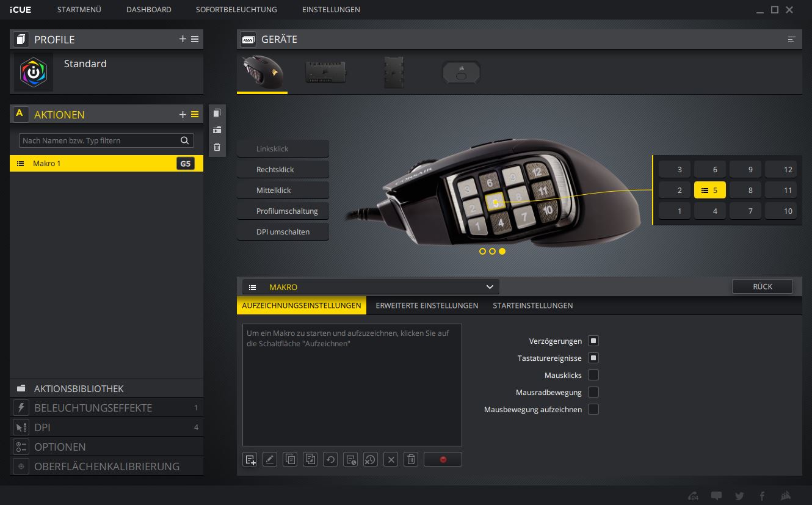
Task: Click the copy events icon in macro toolbar
Action: (x=291, y=460)
